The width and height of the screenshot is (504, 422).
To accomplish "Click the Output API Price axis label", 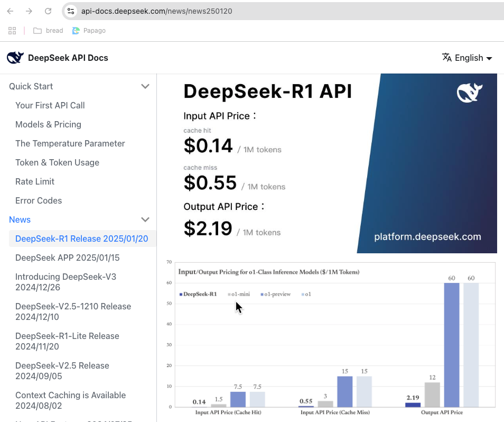I will pos(442,412).
